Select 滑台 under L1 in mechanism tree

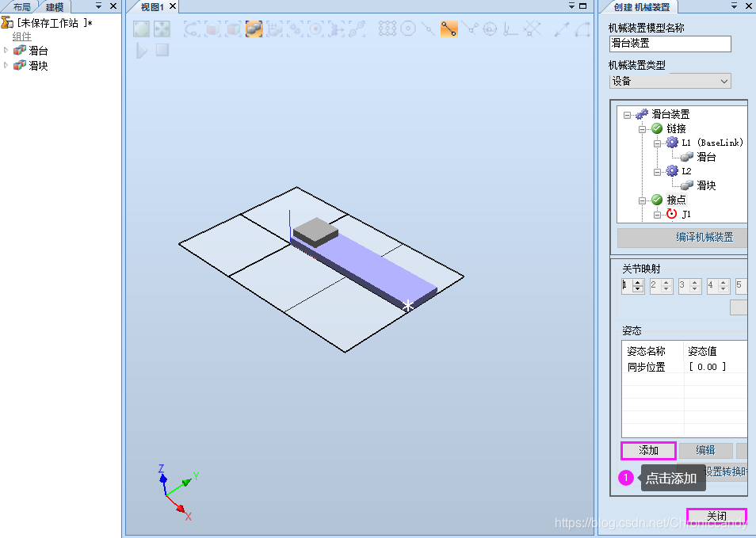[x=706, y=157]
